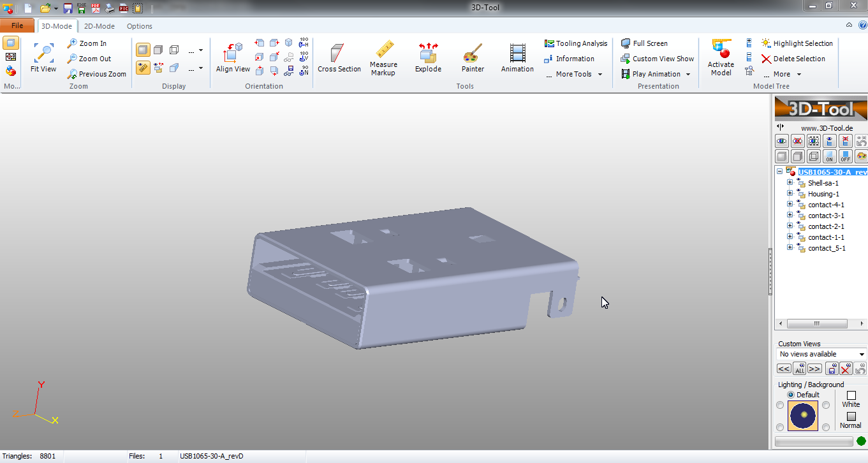Viewport: 868px width, 463px height.
Task: Switch to the 3D-Mode tab
Action: click(57, 26)
